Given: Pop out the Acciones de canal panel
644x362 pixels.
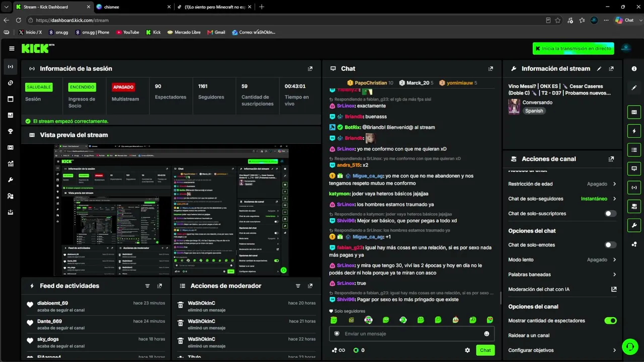Looking at the screenshot, I should [x=611, y=159].
